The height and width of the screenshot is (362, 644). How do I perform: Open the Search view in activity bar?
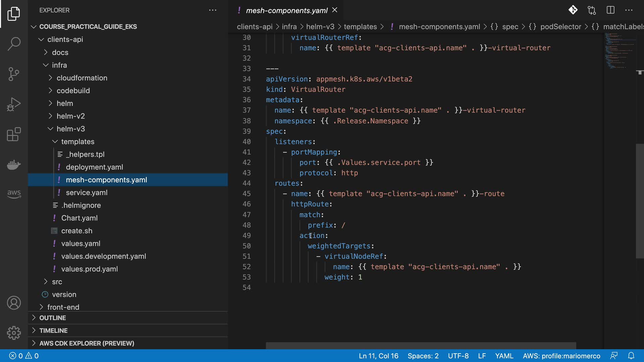(14, 44)
